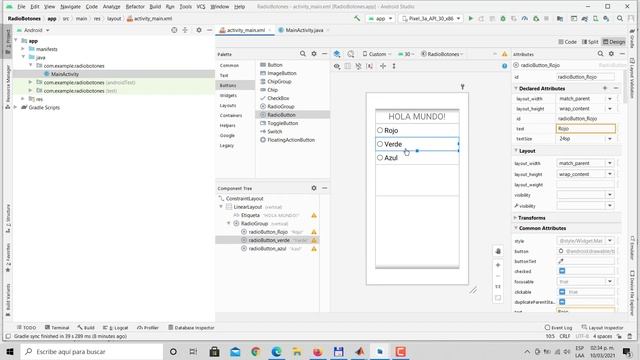Select ToggleButton in the palette list

coord(282,123)
